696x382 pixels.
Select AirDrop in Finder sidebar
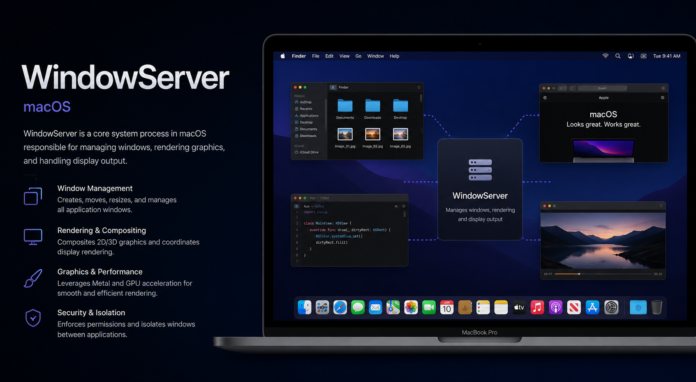[x=303, y=102]
